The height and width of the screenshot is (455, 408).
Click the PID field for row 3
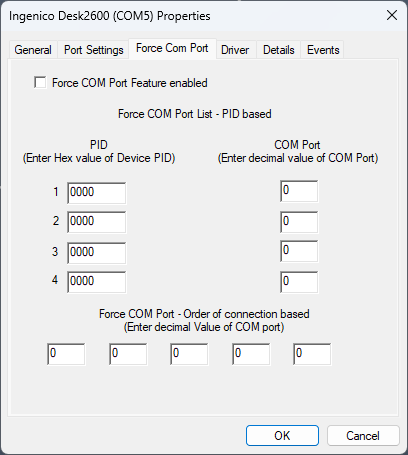pyautogui.click(x=97, y=253)
